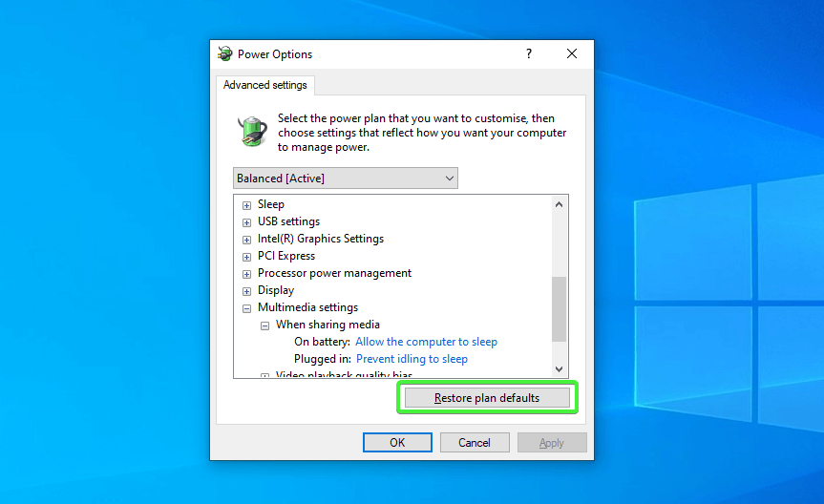Switch to the Advanced settings tab
The height and width of the screenshot is (504, 824).
tap(264, 85)
